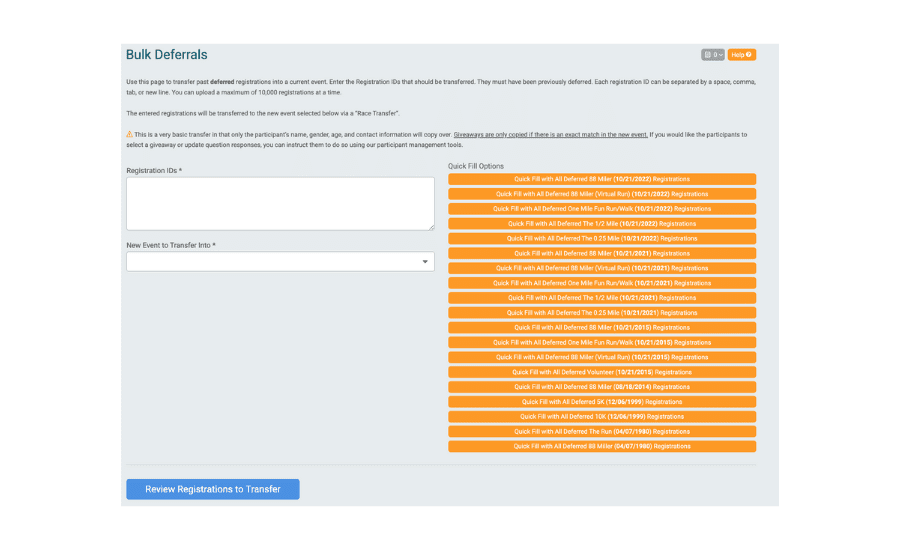Quick fill The 1/2 Mile 10/21/2021
Screen dimensions: 900x550
pos(602,298)
